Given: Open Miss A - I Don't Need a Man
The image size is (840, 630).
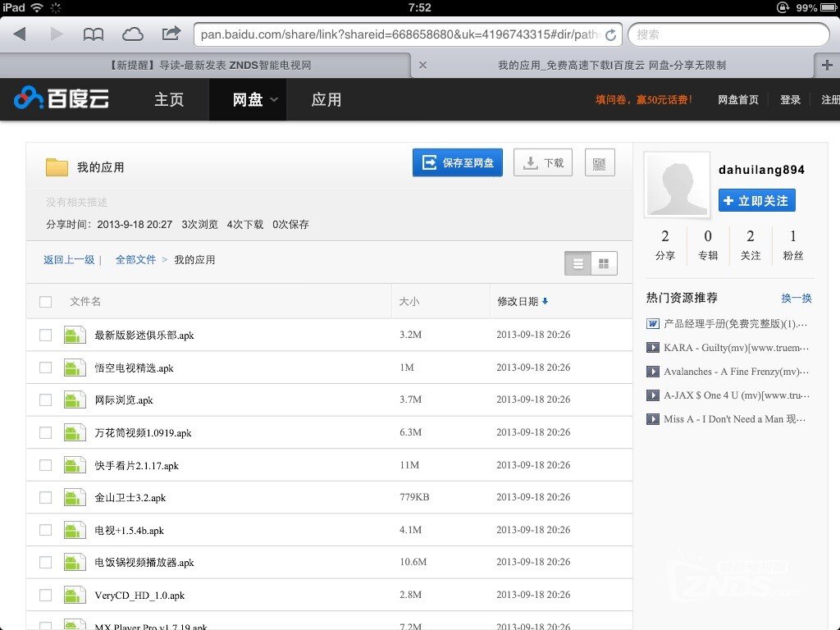Looking at the screenshot, I should point(734,419).
